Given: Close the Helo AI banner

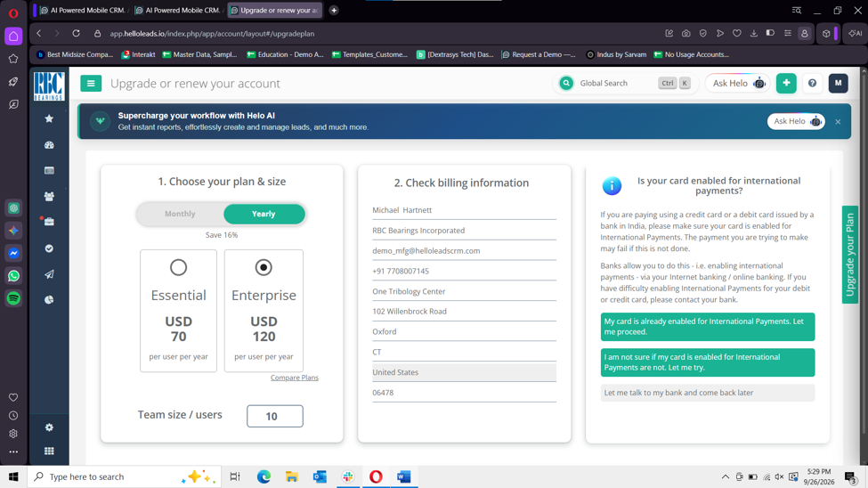Looking at the screenshot, I should click(838, 122).
